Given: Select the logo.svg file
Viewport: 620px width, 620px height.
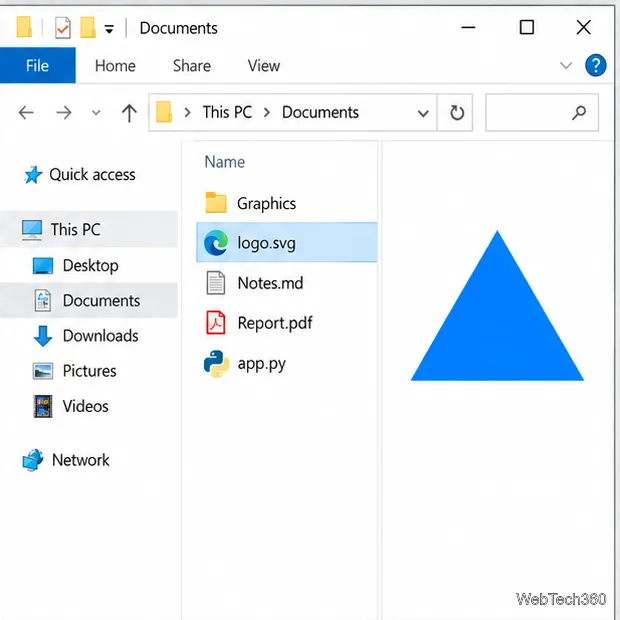Looking at the screenshot, I should 287,242.
